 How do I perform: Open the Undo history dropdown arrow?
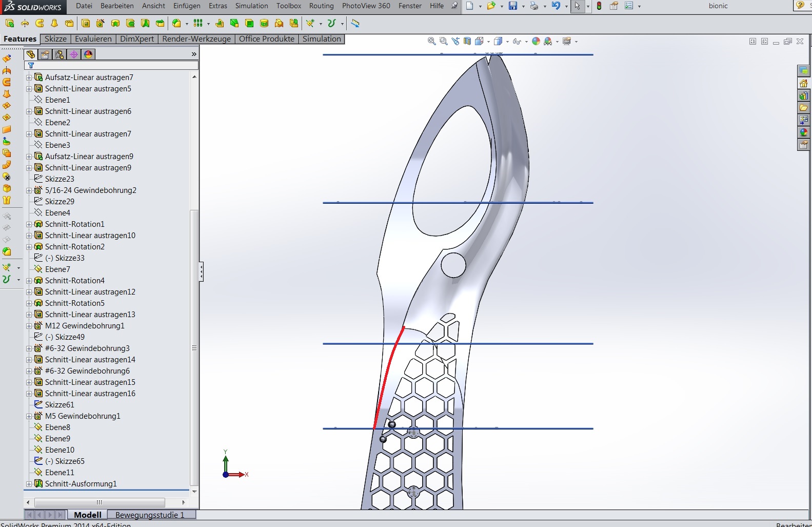click(566, 7)
